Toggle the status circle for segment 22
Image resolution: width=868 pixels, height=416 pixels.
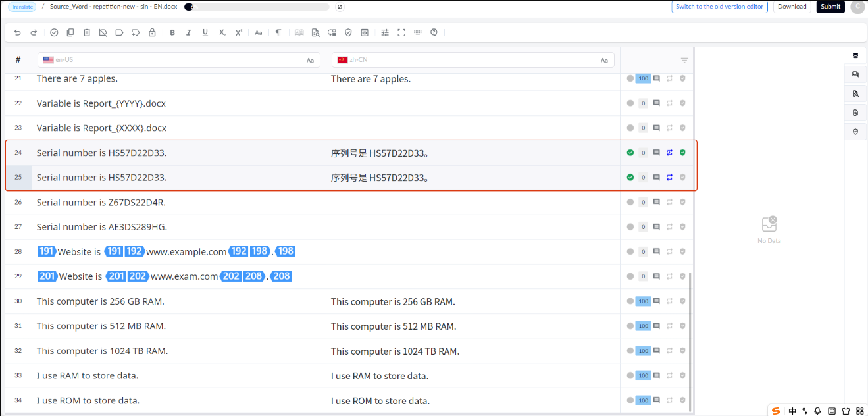630,103
